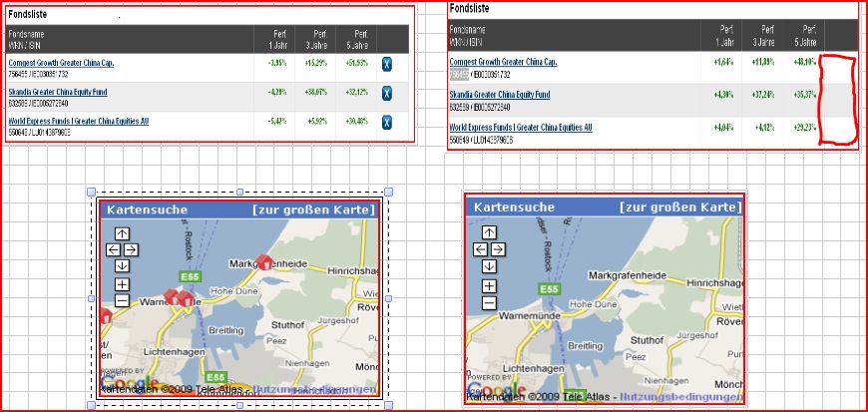Click 'Fondsname' header in list without X buttons
This screenshot has width=868, height=412.
(467, 30)
